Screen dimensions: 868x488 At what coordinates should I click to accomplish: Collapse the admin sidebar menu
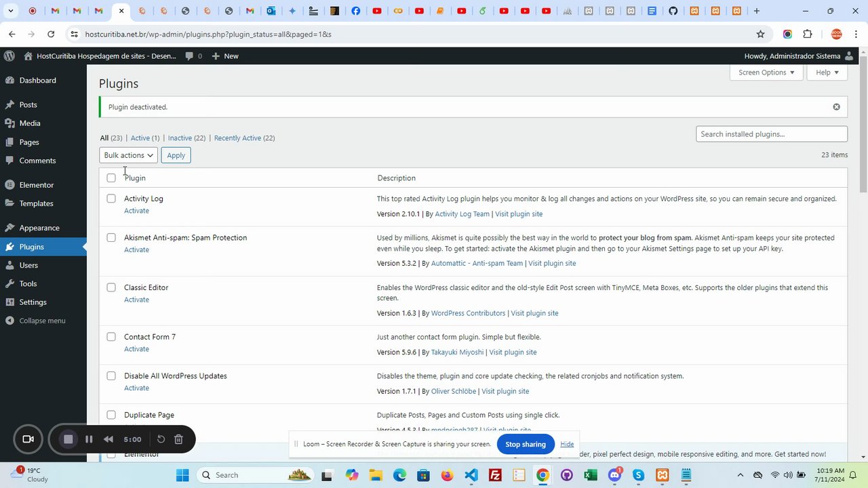(42, 321)
